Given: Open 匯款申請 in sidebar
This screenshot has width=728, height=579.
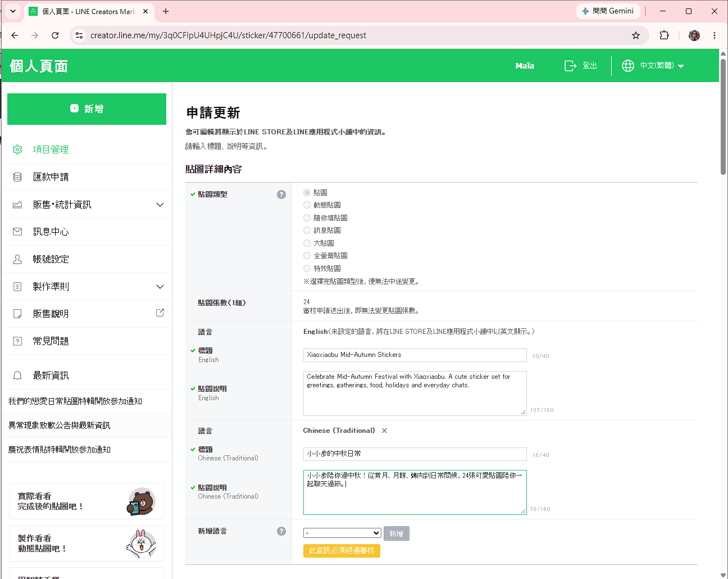Looking at the screenshot, I should tap(87, 177).
